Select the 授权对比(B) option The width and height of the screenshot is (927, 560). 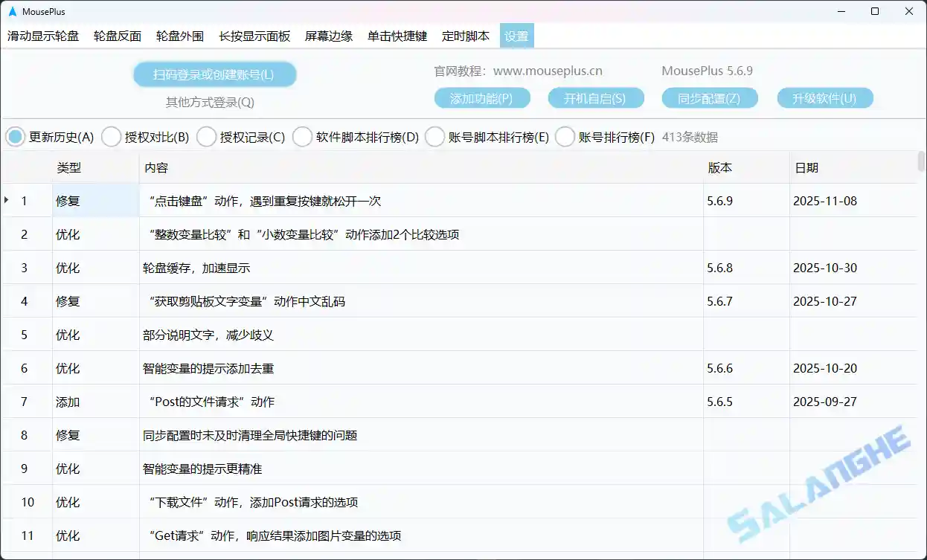pos(111,137)
